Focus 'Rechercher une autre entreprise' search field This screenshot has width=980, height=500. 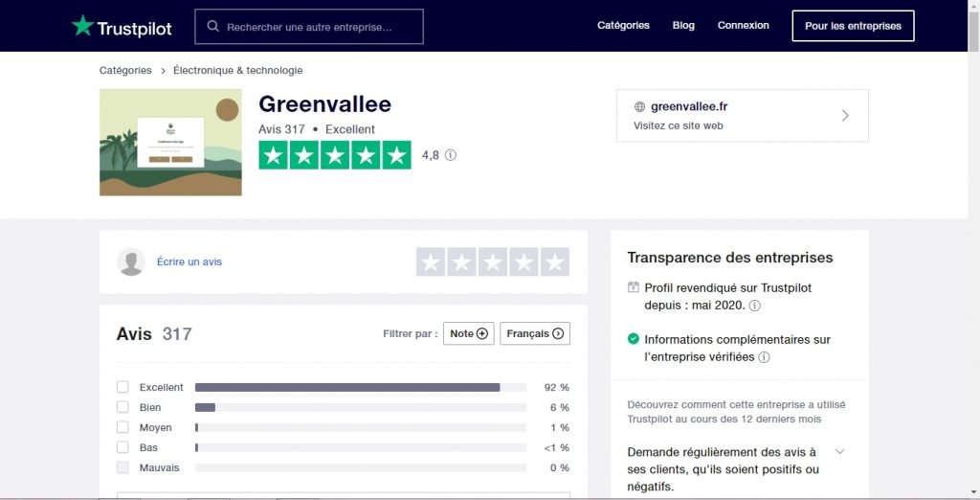pos(309,27)
